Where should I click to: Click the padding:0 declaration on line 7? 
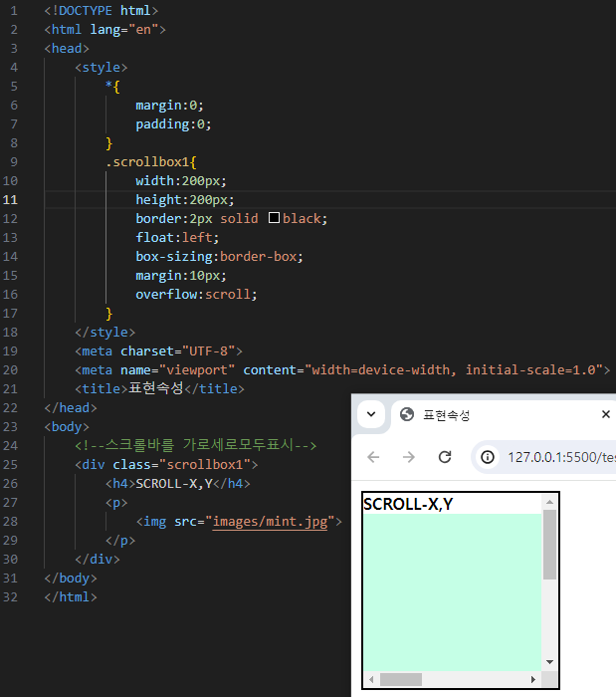[173, 124]
